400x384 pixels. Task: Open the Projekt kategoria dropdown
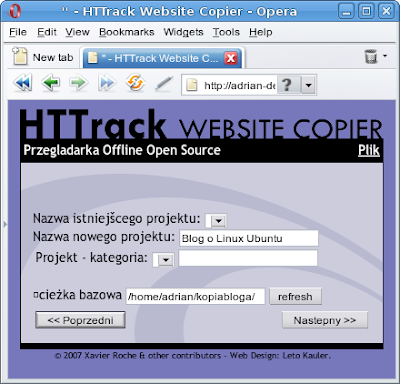163,260
